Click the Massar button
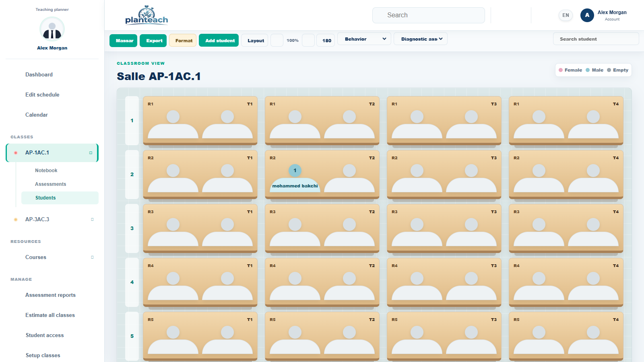This screenshot has height=362, width=644. (123, 41)
